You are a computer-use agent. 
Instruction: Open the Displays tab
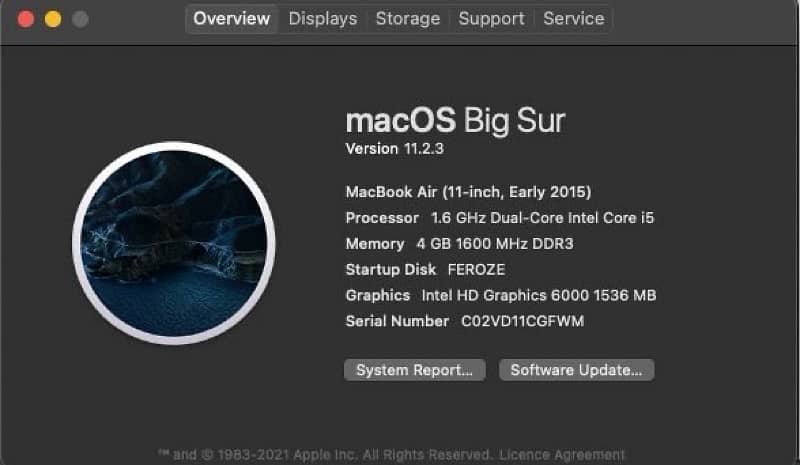coord(322,18)
